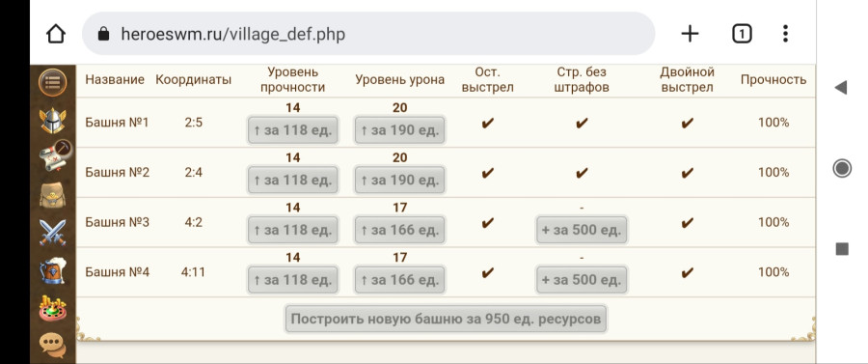Screen dimensions: 868x364
Task: Click the browser home icon
Action: (56, 35)
